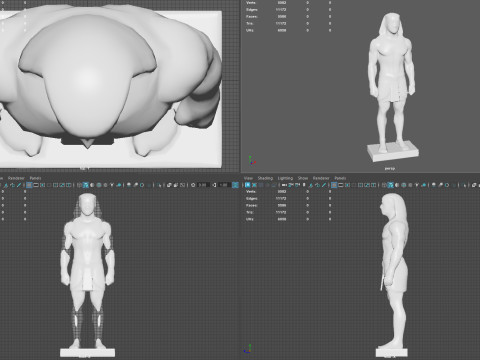Viewport: 480px width, 360px height.
Task: Toggle Film Gate in side view panel
Action: [x=341, y=185]
